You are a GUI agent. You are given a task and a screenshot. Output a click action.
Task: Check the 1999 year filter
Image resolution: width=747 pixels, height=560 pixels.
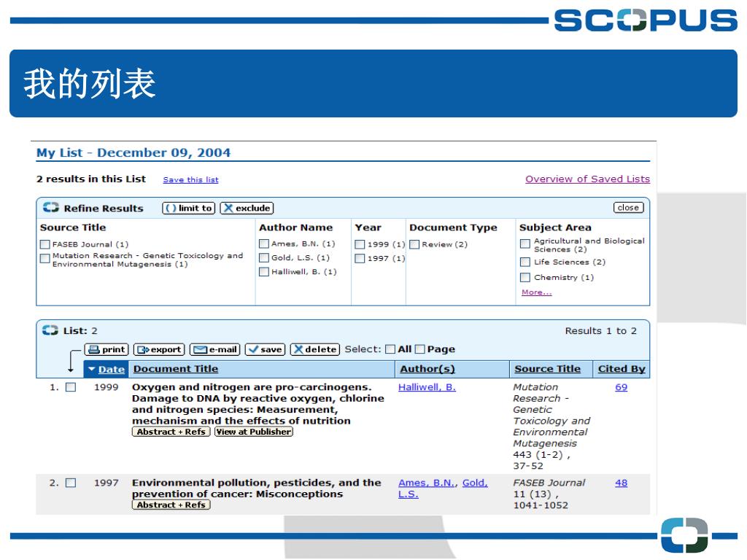360,244
